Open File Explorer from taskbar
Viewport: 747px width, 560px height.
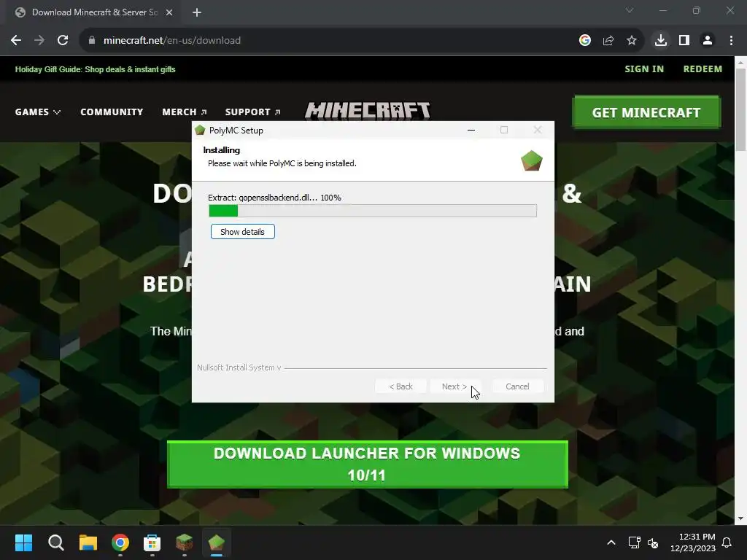click(88, 542)
